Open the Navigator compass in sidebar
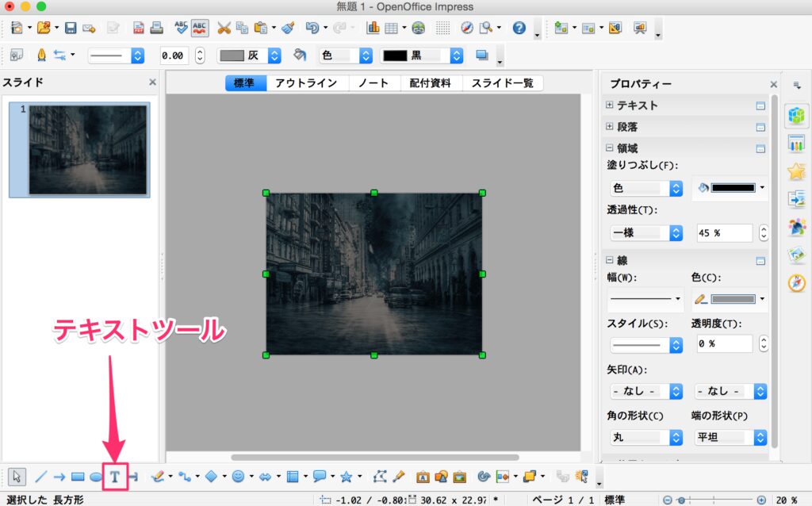812x506 pixels. click(797, 282)
